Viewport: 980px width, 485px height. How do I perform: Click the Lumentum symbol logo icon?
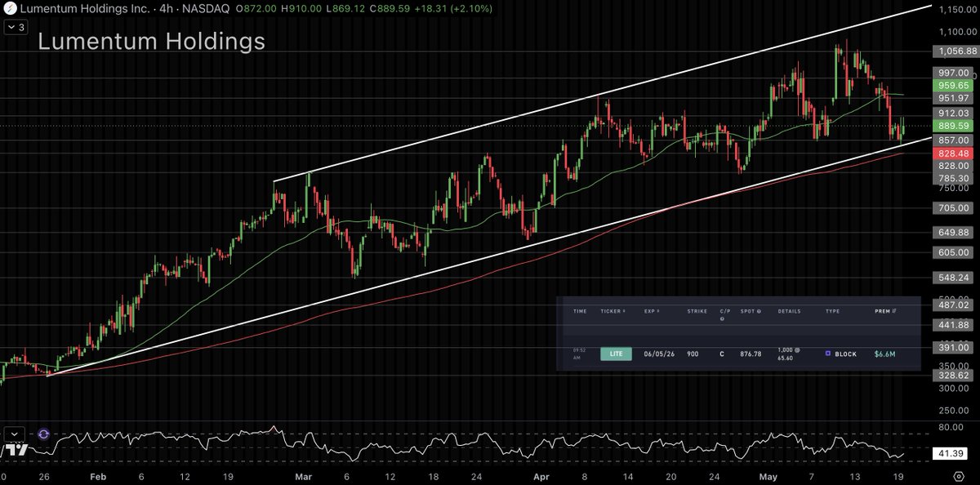tap(11, 8)
